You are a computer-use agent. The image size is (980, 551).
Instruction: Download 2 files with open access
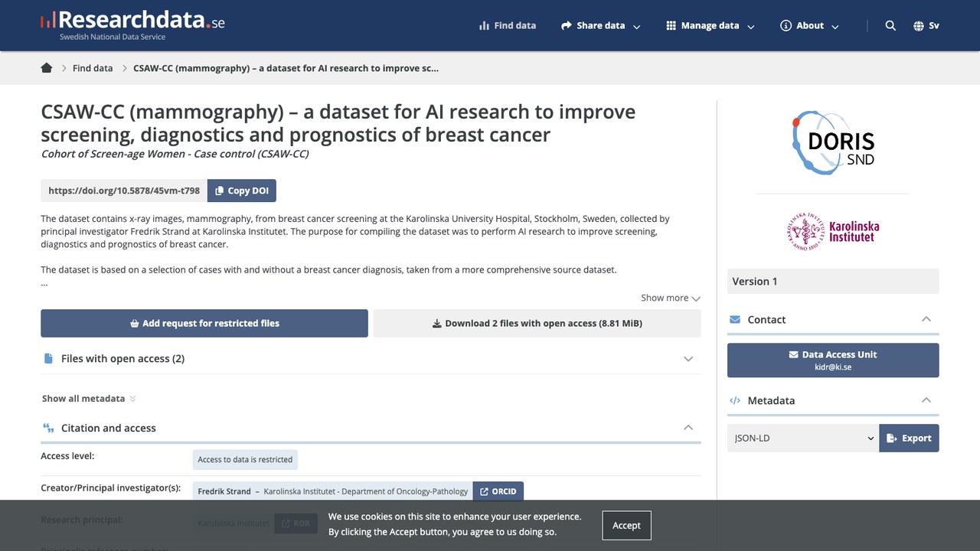pos(537,323)
